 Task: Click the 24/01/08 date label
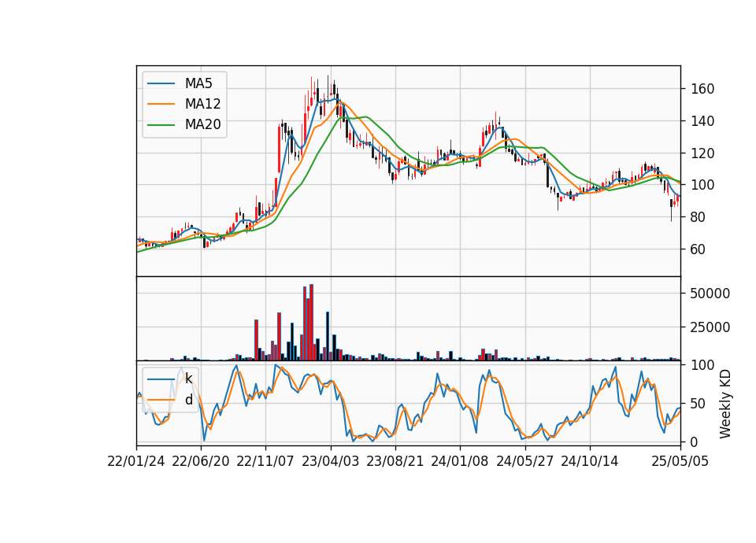coord(459,462)
